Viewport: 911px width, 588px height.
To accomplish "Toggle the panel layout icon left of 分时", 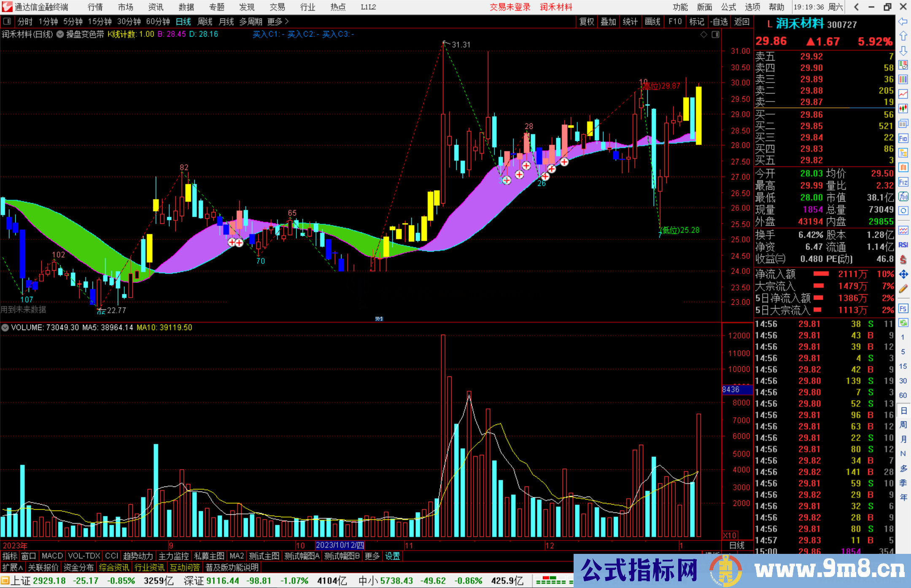I will 7,21.
